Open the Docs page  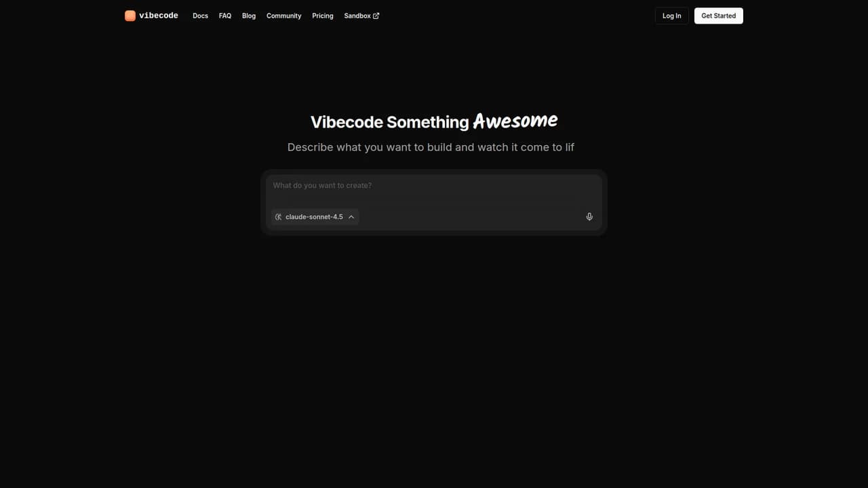(200, 16)
